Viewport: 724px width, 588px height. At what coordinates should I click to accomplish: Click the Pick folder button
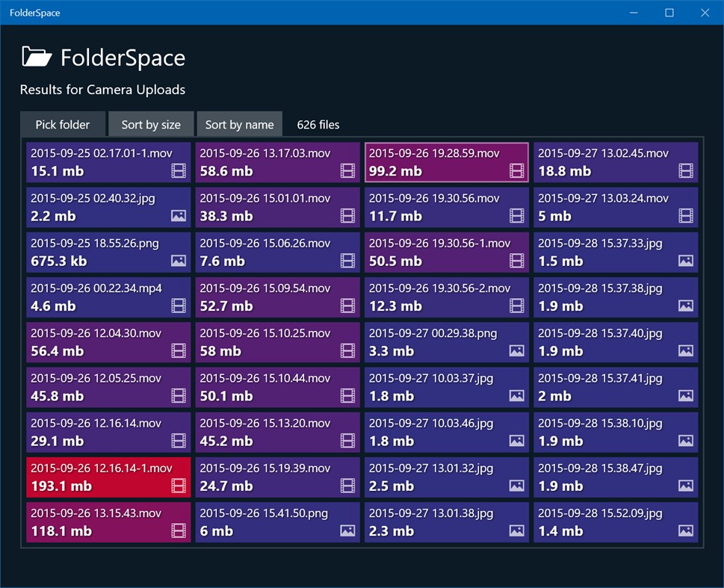click(63, 124)
